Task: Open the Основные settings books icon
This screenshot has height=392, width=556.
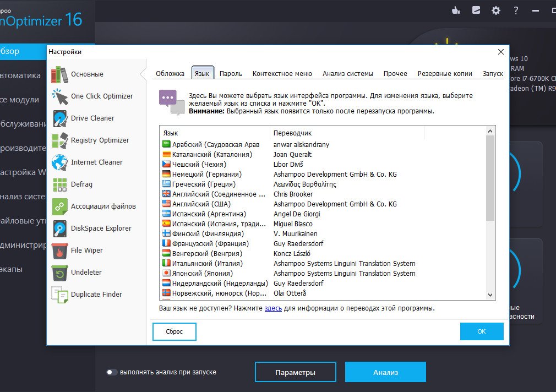Action: coord(59,74)
